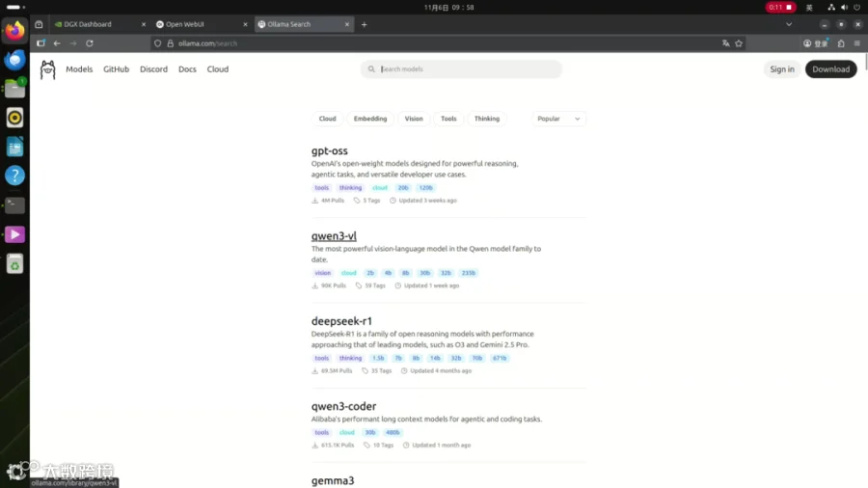
Task: Open Thunderbird mail from the dock
Action: coord(14,59)
